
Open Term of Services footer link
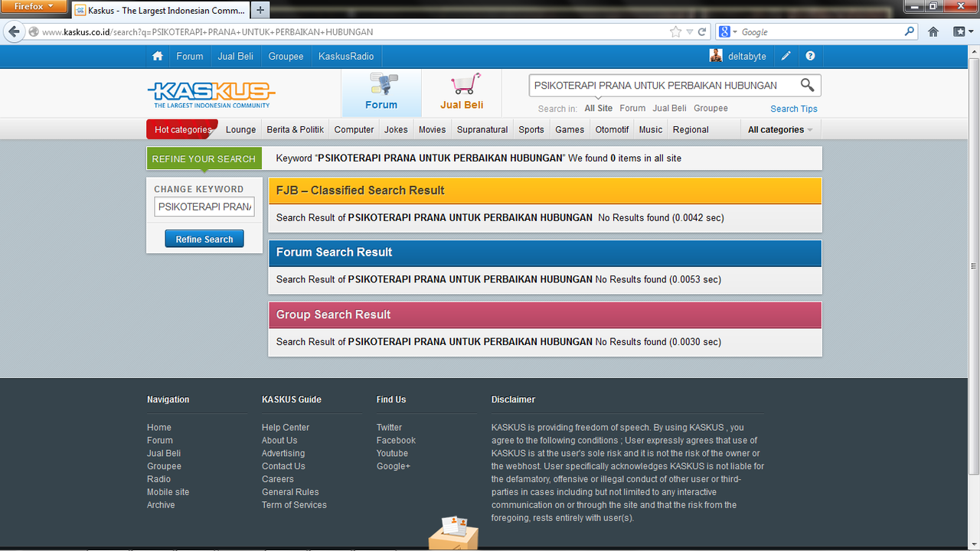pos(294,505)
